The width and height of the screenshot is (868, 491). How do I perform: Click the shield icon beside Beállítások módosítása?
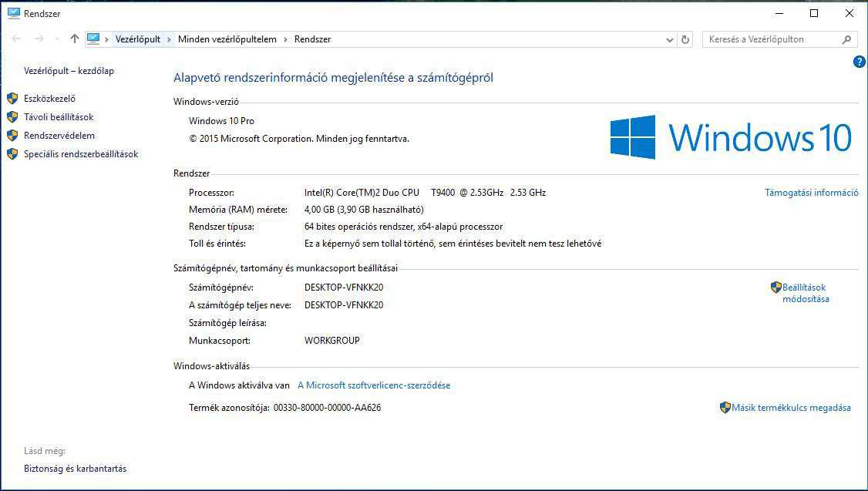pyautogui.click(x=776, y=288)
